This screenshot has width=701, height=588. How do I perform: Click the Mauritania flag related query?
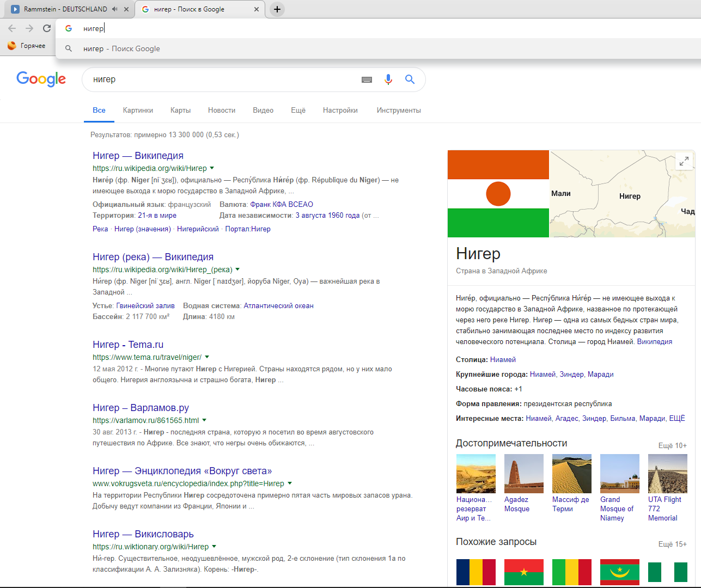click(x=620, y=572)
